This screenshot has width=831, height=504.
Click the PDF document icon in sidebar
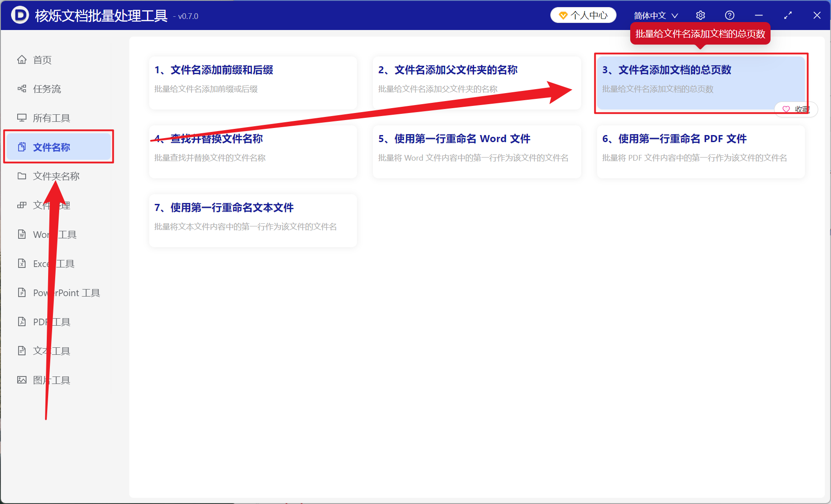coord(22,322)
